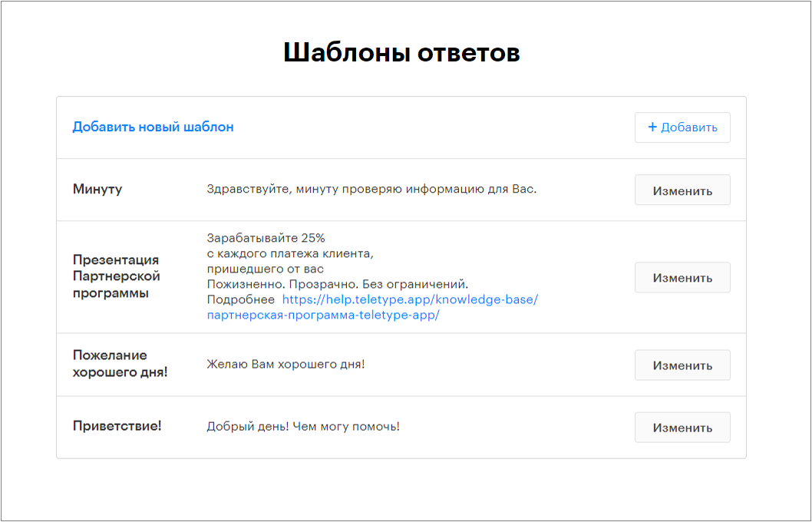Viewport: 812px width, 522px height.
Task: Click Изменить for the Минуту template
Action: (682, 190)
